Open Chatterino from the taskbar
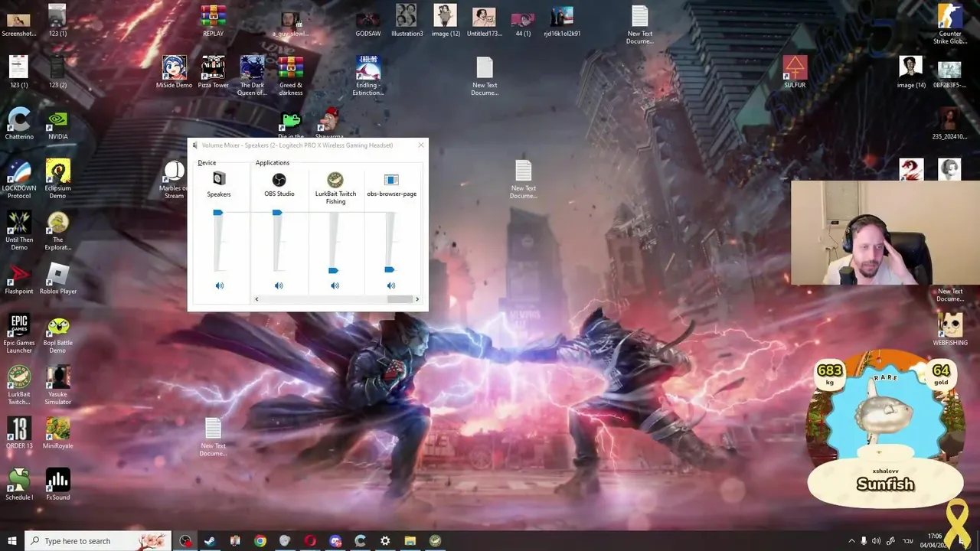The image size is (980, 551). click(361, 541)
